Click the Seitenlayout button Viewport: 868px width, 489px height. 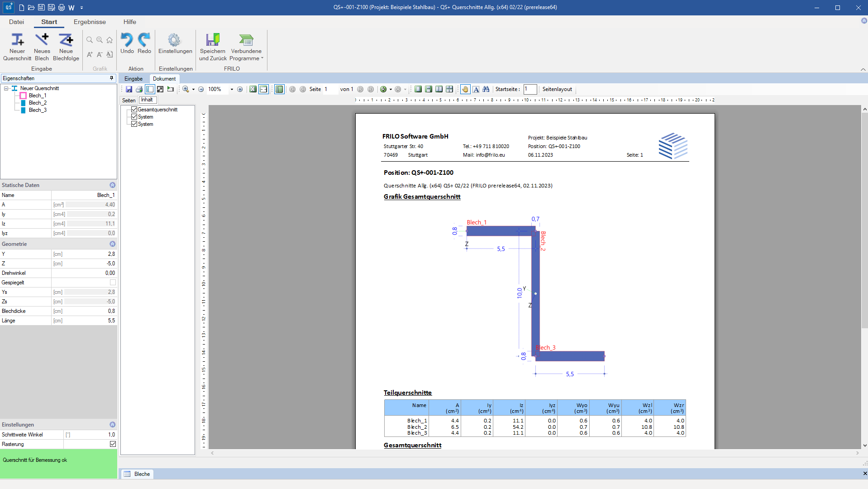(x=557, y=89)
